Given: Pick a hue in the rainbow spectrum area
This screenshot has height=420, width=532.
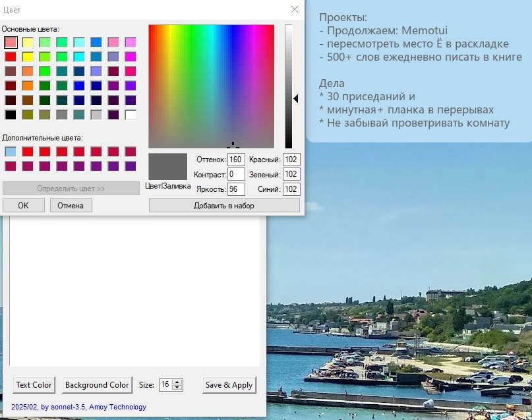Looking at the screenshot, I should (x=212, y=86).
